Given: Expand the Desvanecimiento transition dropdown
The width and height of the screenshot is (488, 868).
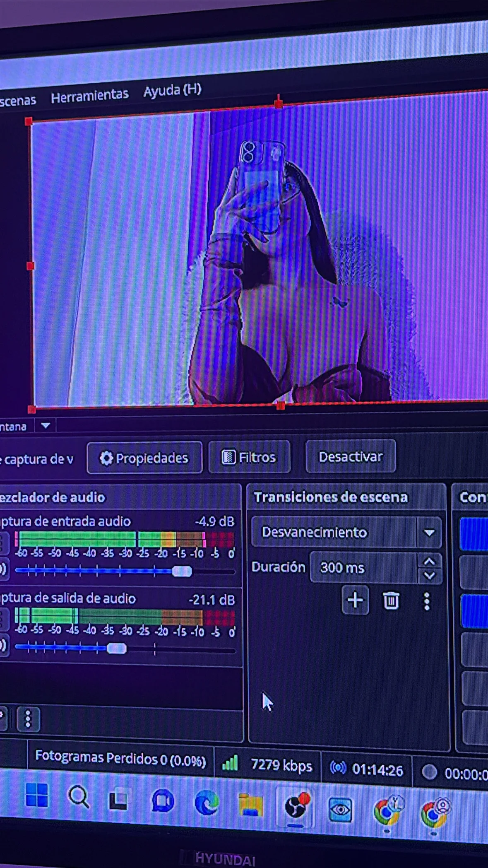Looking at the screenshot, I should tap(429, 533).
